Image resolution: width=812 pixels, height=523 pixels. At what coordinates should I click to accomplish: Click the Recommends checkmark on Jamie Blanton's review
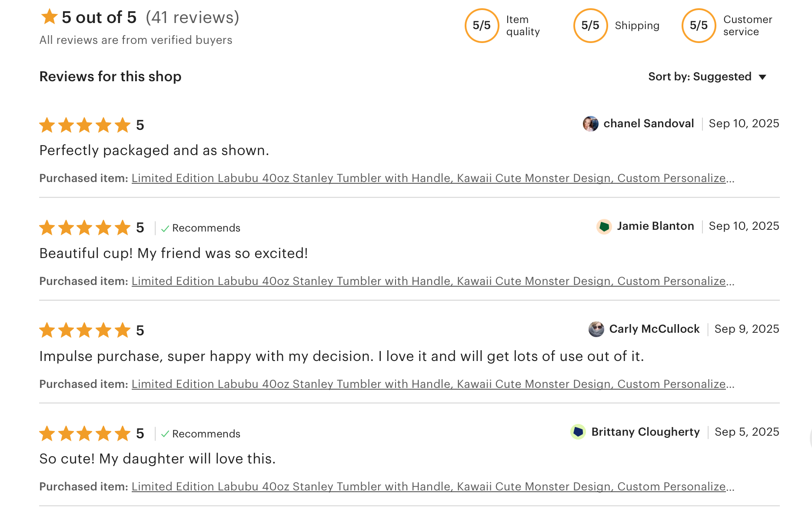[x=165, y=228]
